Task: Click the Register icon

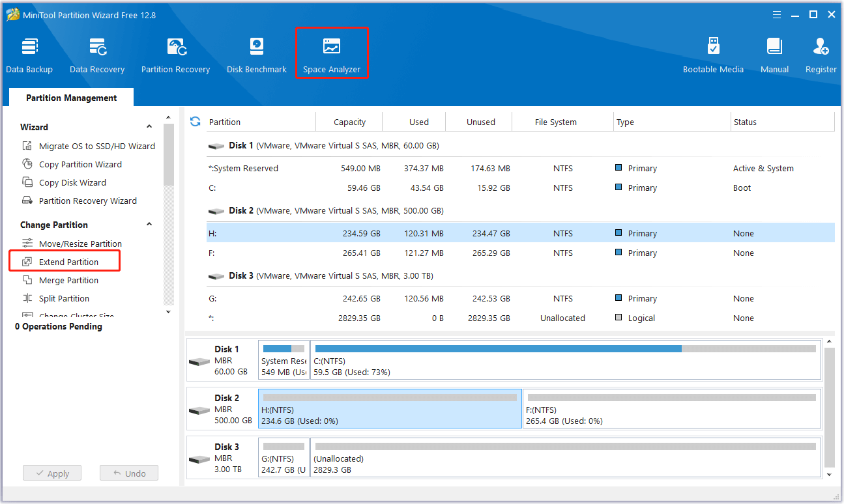Action: point(821,55)
